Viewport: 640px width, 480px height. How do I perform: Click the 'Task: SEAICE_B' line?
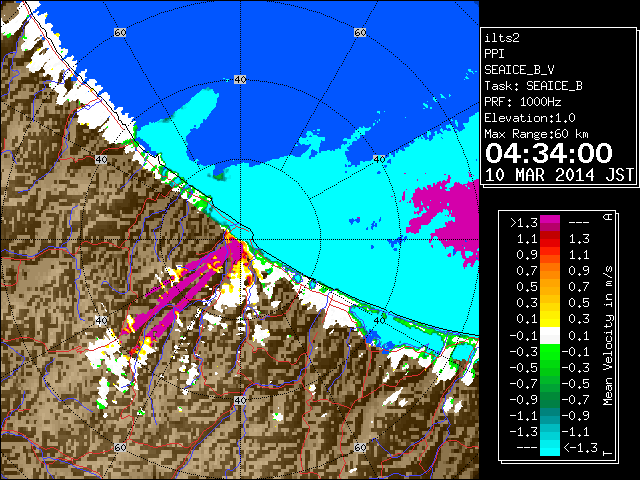533,86
